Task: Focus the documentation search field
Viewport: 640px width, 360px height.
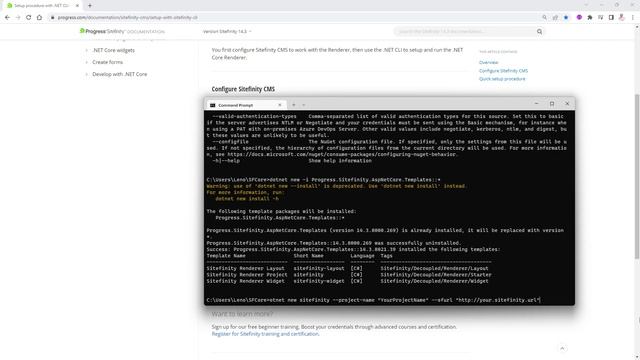Action: (x=464, y=31)
